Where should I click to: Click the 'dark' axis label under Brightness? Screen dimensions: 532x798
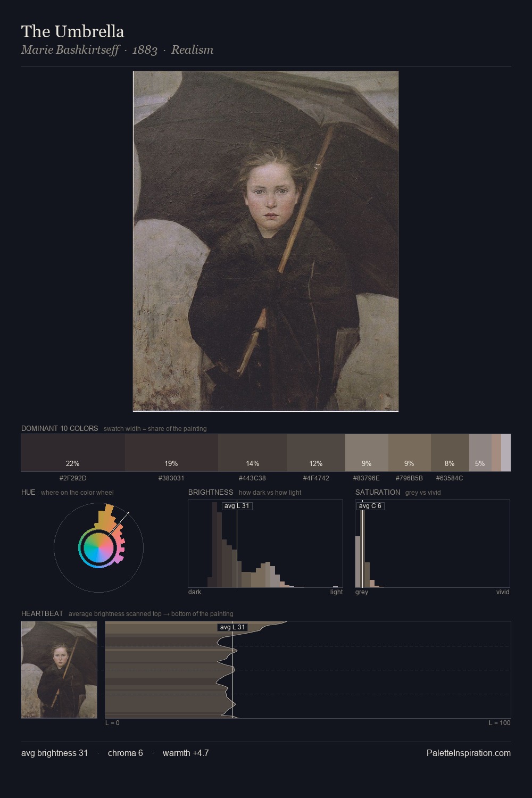point(195,592)
